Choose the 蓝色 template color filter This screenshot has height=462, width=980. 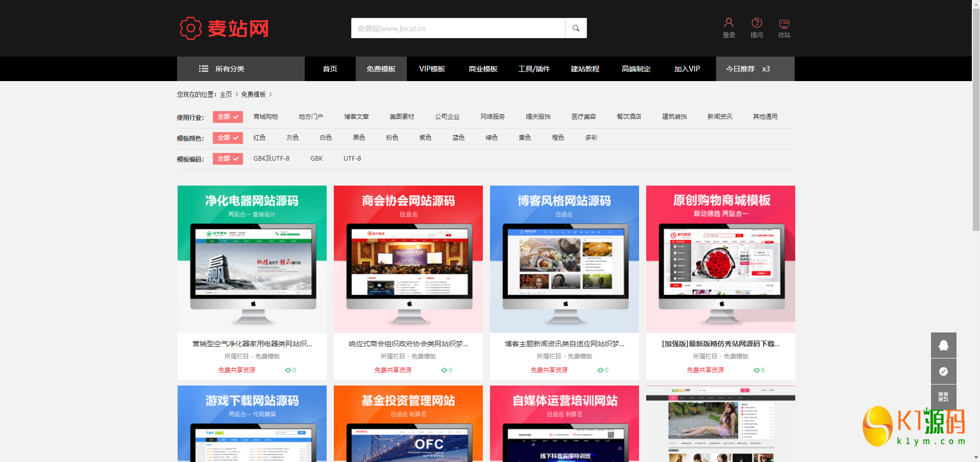pos(459,138)
